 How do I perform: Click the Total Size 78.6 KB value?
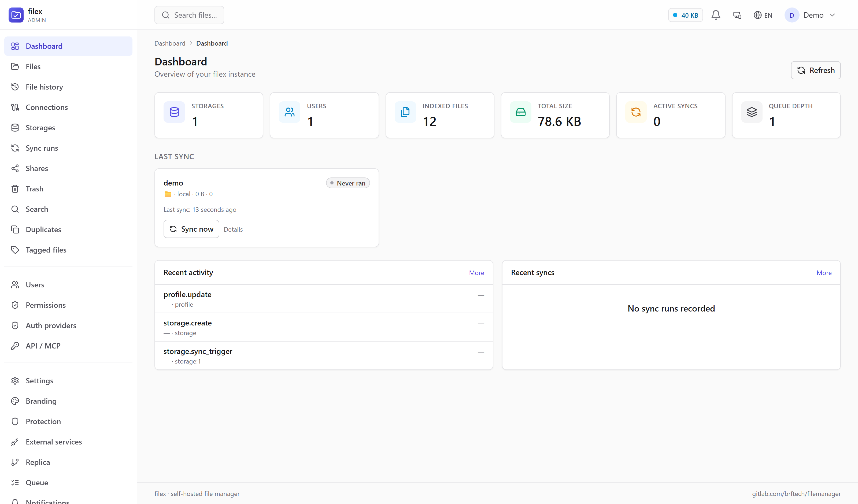(x=559, y=121)
